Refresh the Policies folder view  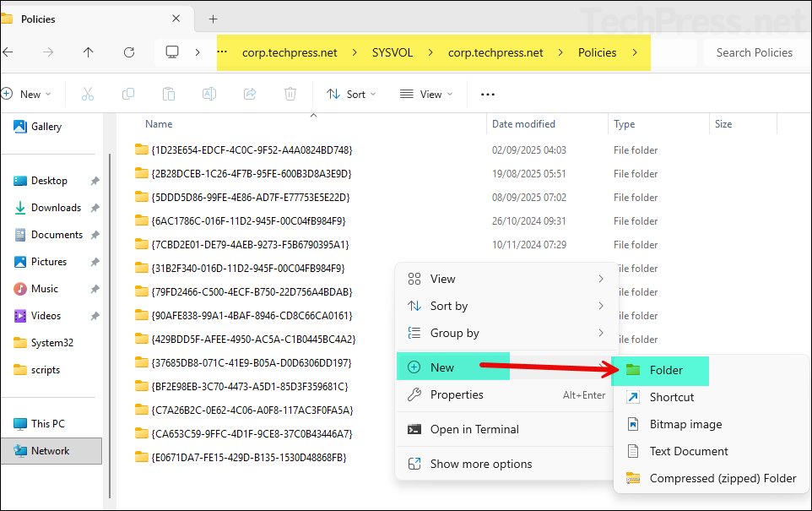(128, 52)
